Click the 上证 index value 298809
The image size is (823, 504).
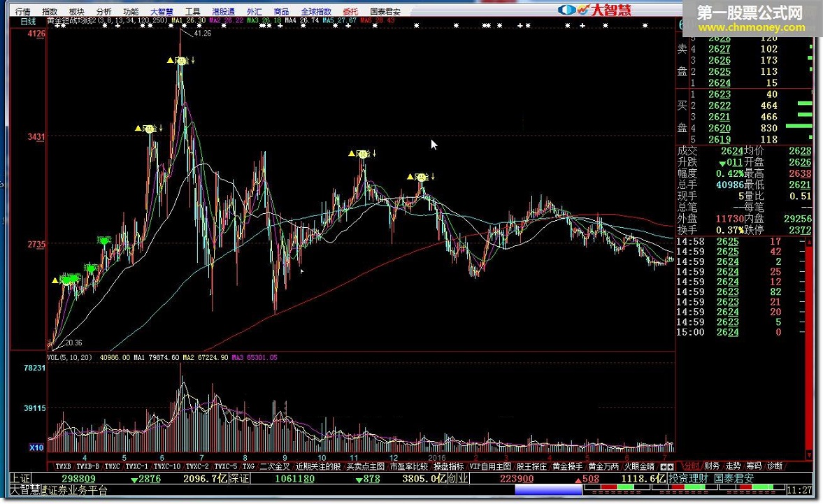tap(79, 478)
